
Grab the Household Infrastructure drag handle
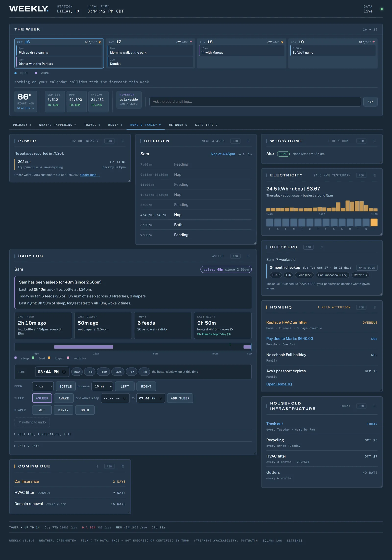coord(375,406)
